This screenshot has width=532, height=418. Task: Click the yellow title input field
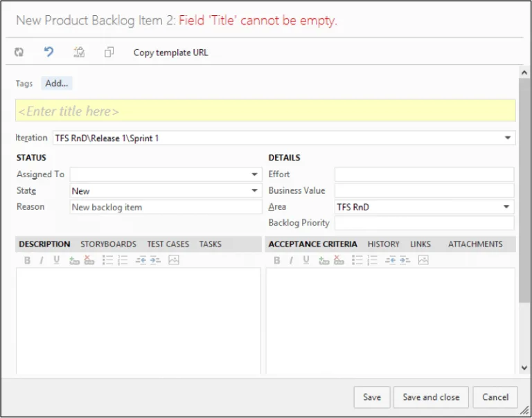pyautogui.click(x=265, y=111)
